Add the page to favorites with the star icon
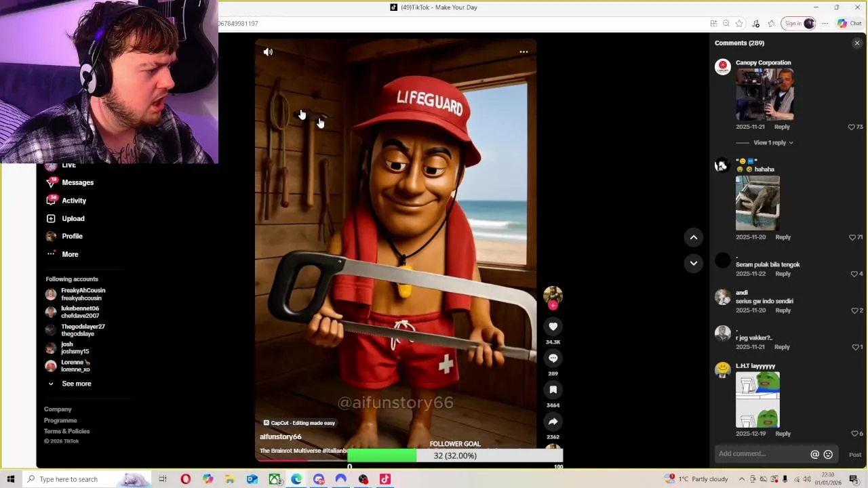Screen dimensions: 868x488 pyautogui.click(x=739, y=24)
